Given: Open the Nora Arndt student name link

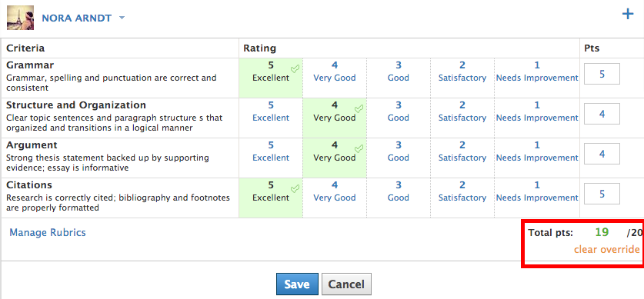Looking at the screenshot, I should 76,18.
